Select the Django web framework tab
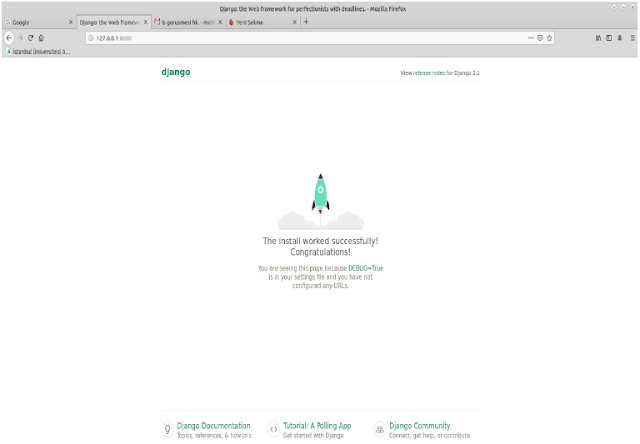 tap(113, 22)
